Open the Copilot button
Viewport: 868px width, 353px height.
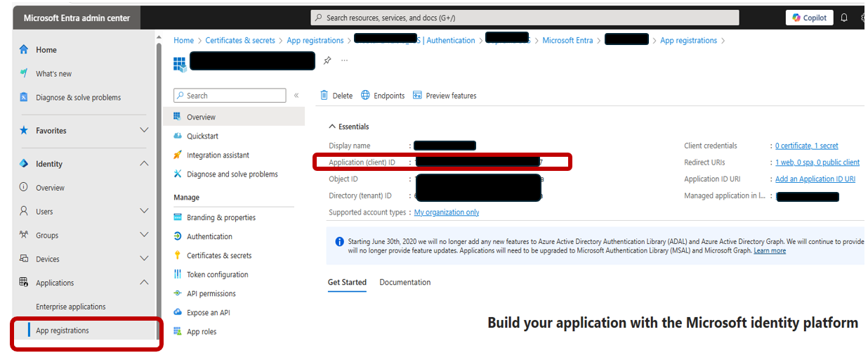click(810, 18)
